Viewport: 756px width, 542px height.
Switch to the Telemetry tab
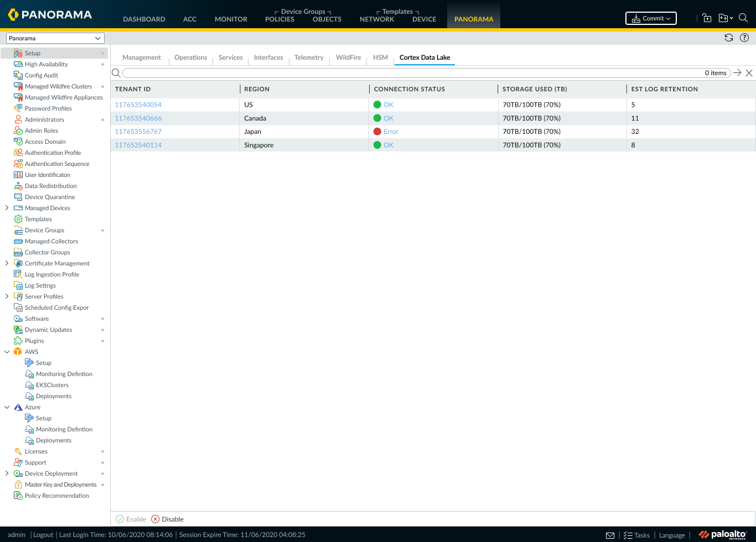[x=309, y=58]
